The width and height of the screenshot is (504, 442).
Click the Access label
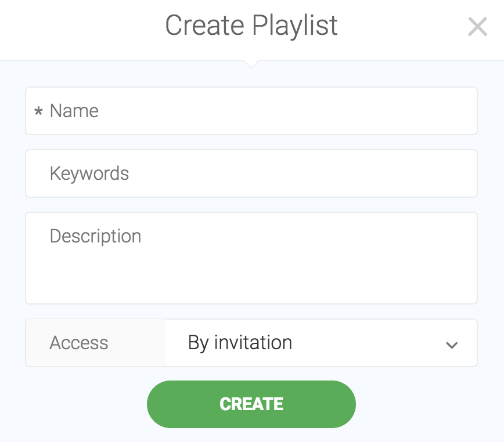tap(79, 342)
